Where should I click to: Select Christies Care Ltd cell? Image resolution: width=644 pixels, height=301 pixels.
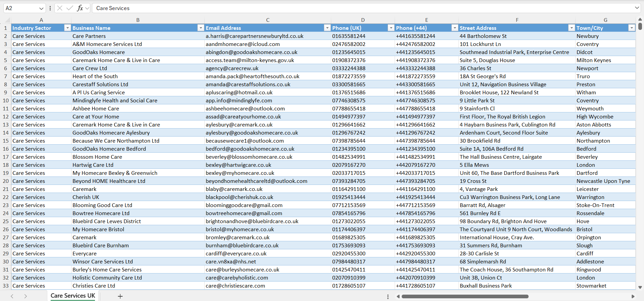point(138,286)
